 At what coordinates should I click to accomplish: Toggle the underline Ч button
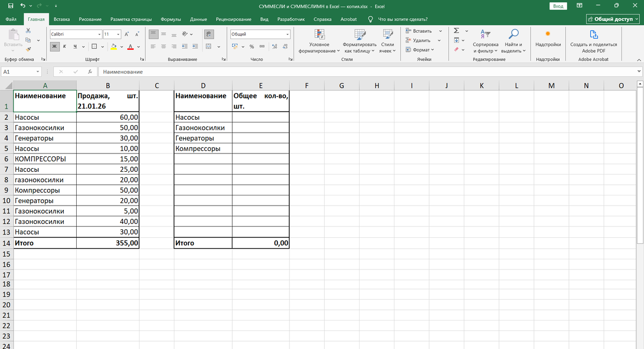[76, 46]
